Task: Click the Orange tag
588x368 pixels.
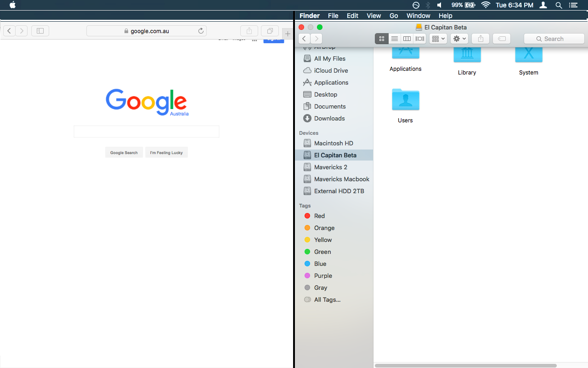Action: [x=334, y=228]
